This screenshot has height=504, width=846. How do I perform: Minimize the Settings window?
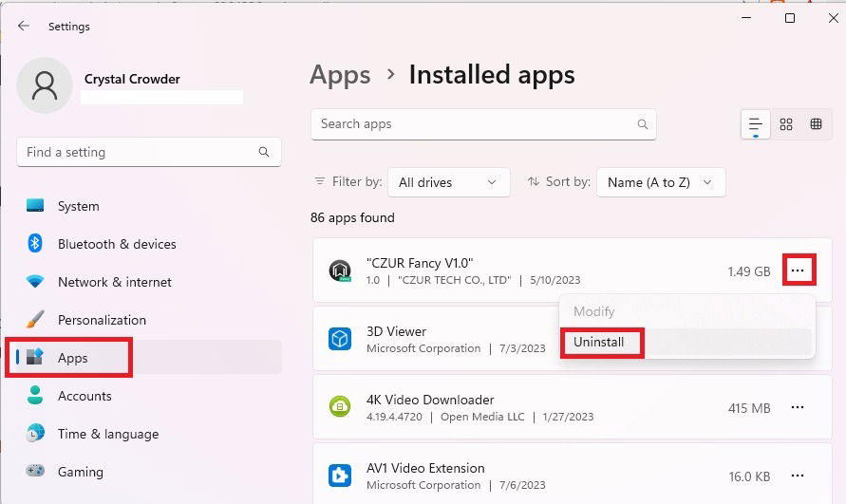tap(746, 18)
